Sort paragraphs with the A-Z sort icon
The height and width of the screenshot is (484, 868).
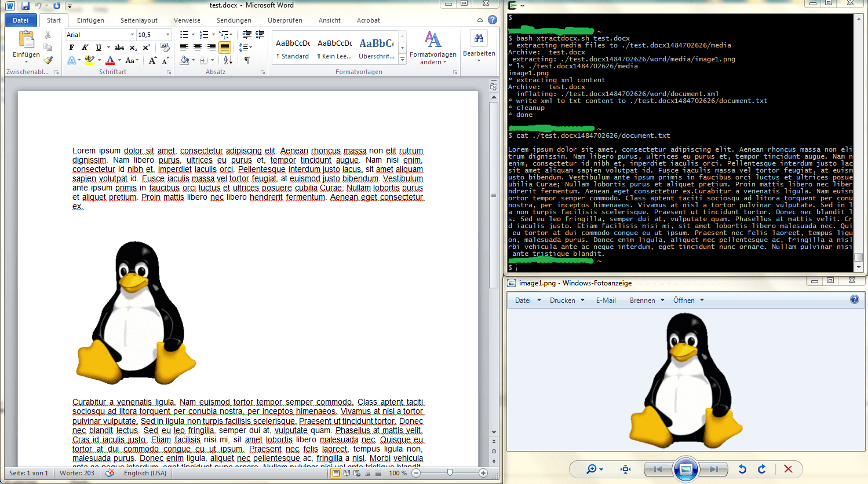228,60
